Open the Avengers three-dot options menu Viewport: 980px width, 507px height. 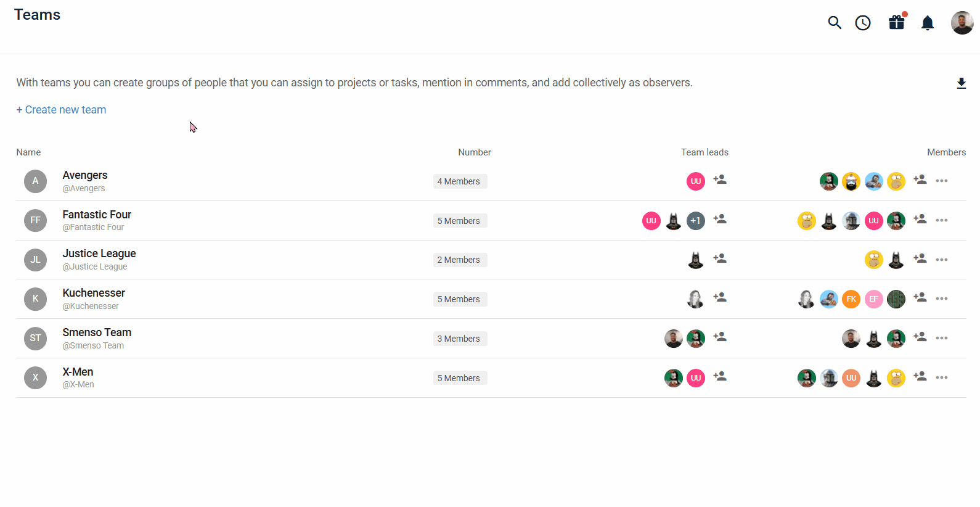click(942, 181)
